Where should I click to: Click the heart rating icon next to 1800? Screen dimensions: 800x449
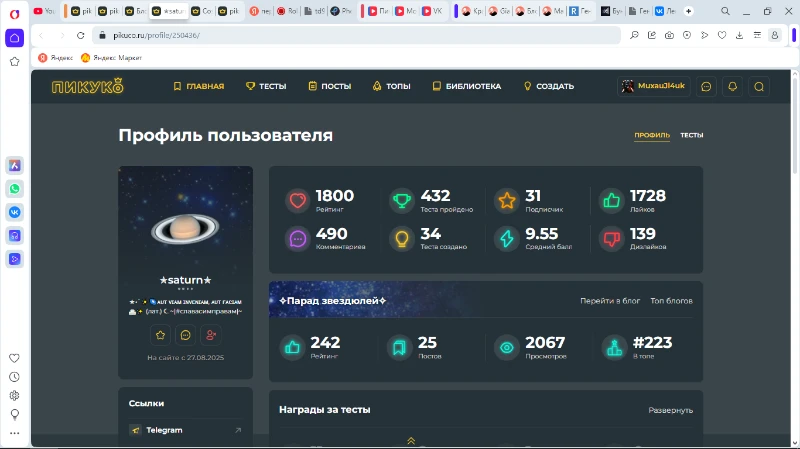tap(298, 201)
